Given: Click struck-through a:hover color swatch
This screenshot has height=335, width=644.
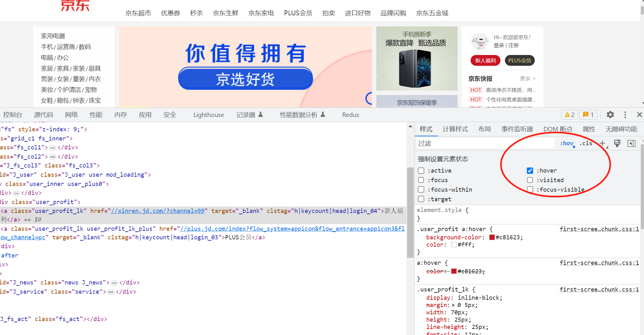Looking at the screenshot, I should [x=454, y=271].
